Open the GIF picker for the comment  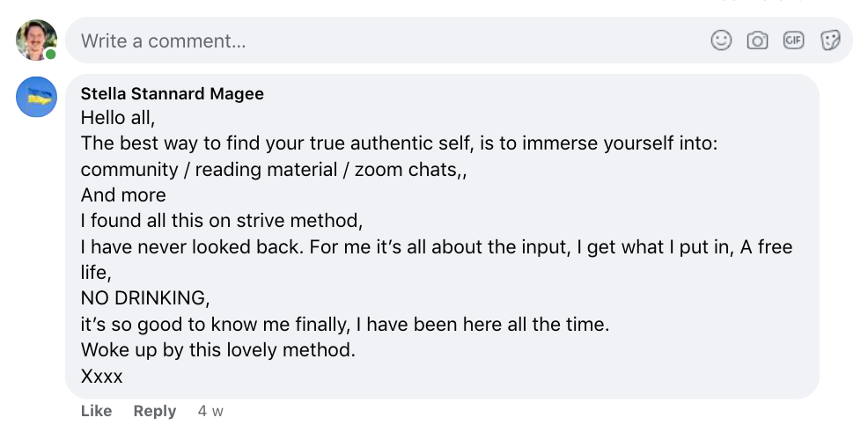click(x=794, y=40)
